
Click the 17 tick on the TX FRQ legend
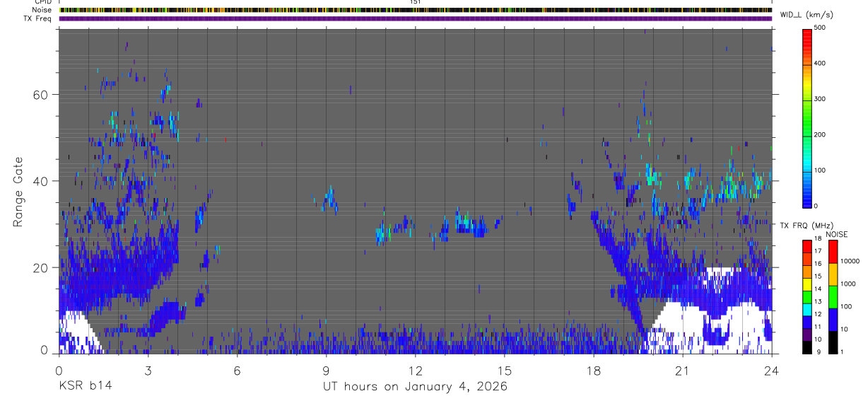(x=818, y=251)
